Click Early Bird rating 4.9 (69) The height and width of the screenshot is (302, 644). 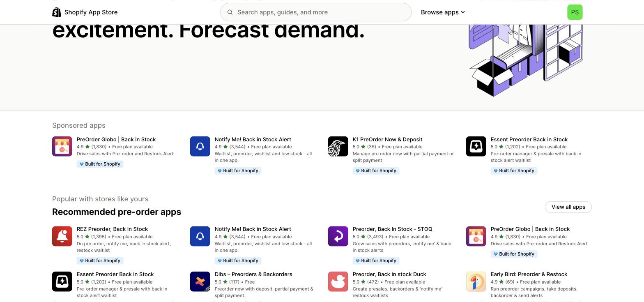(x=502, y=282)
